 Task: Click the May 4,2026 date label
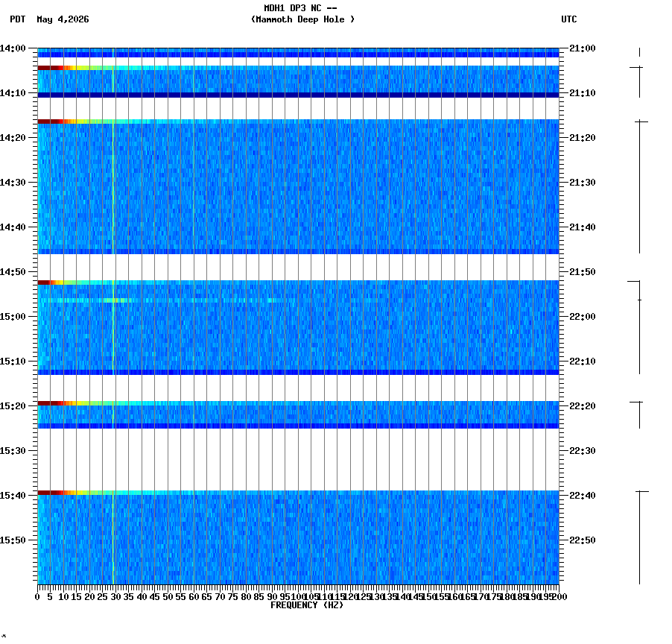click(63, 19)
